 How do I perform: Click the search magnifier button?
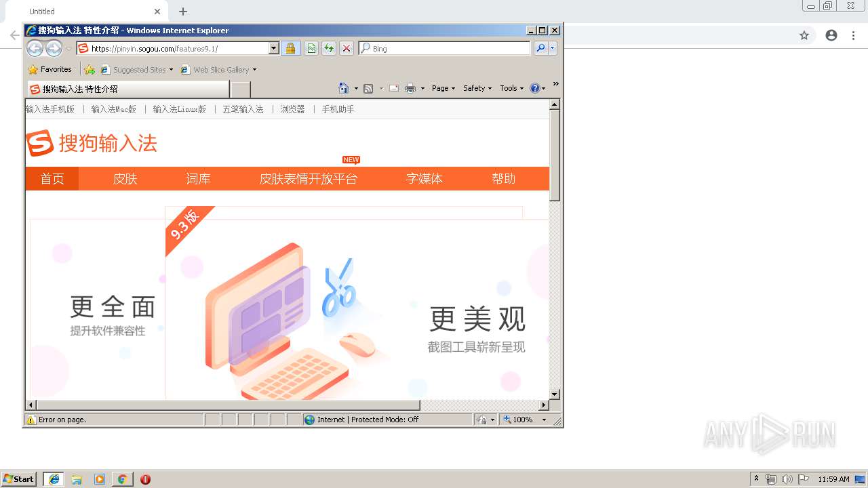click(x=540, y=48)
